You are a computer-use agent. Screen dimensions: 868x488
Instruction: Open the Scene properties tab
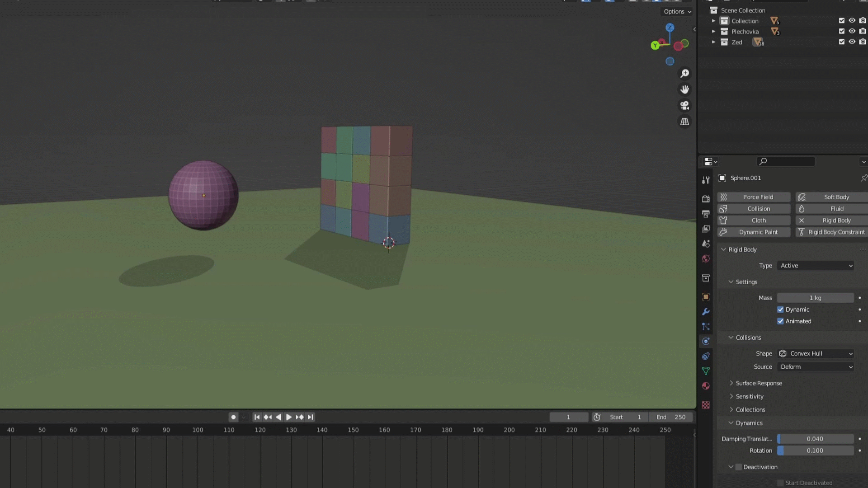pyautogui.click(x=706, y=244)
